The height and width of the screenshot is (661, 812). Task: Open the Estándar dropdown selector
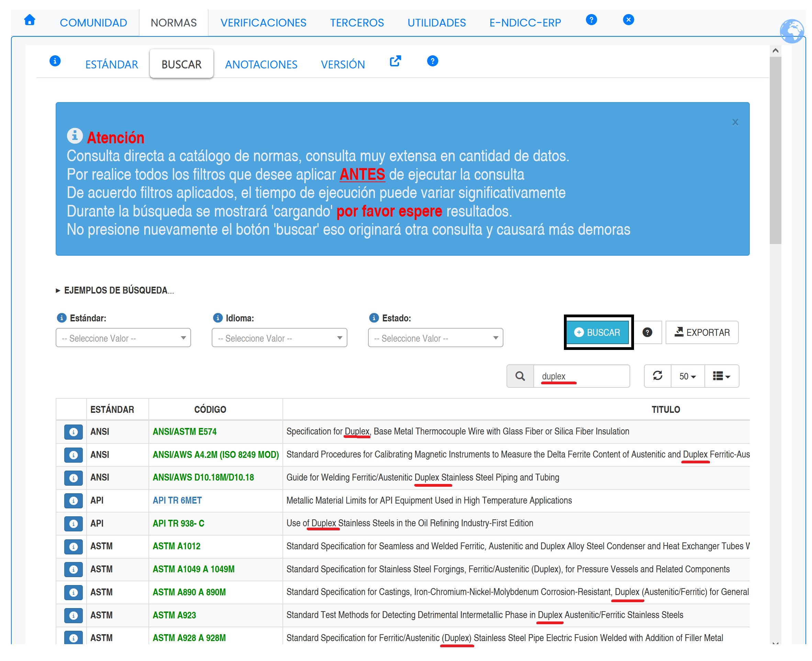[123, 338]
